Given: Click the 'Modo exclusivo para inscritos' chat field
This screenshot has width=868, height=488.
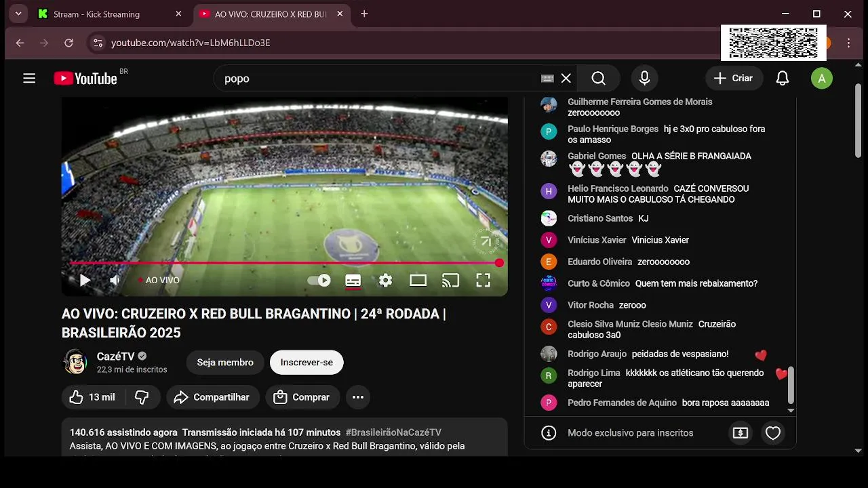Looking at the screenshot, I should point(631,433).
